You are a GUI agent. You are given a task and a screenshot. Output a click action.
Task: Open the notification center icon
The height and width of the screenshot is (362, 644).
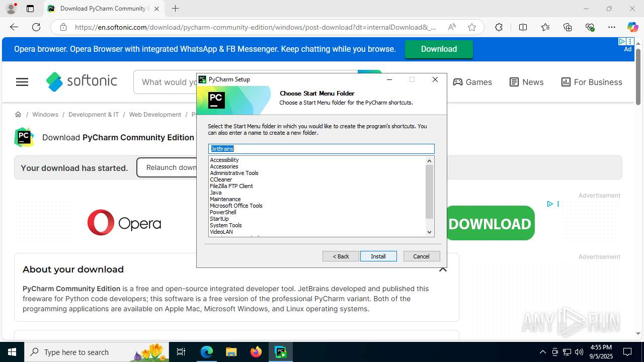(x=627, y=352)
